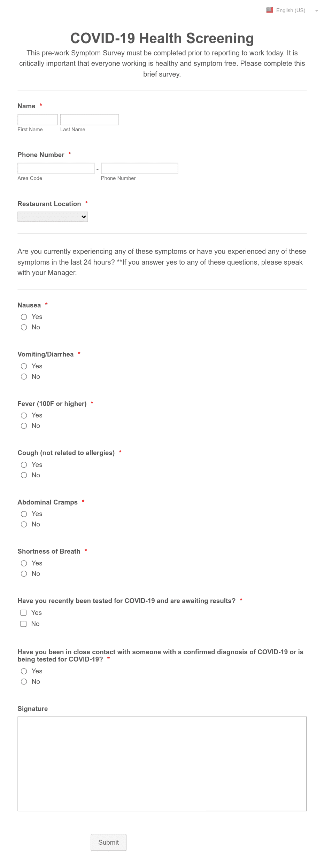Click inside the Signature box
The height and width of the screenshot is (868, 324).
[x=162, y=764]
